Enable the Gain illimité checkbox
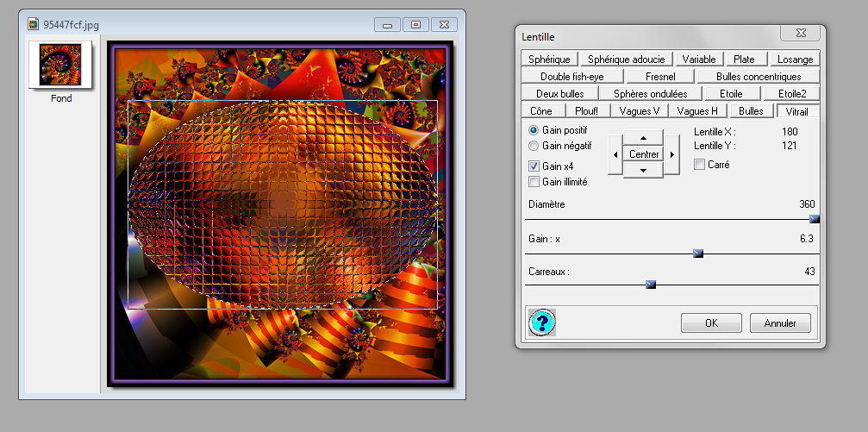 534,182
